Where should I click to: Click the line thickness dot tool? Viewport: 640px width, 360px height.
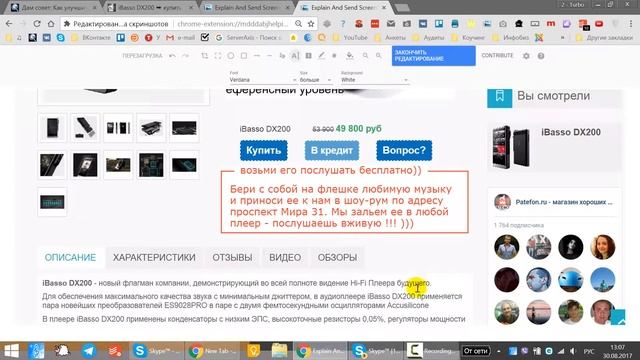pyautogui.click(x=334, y=56)
